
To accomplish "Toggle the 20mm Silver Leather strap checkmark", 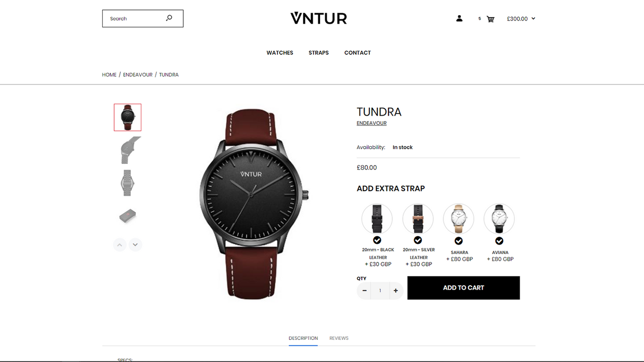I will [418, 240].
